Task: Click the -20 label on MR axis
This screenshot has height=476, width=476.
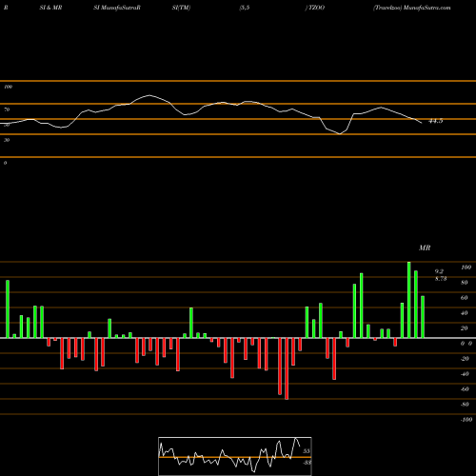Action: (x=465, y=359)
